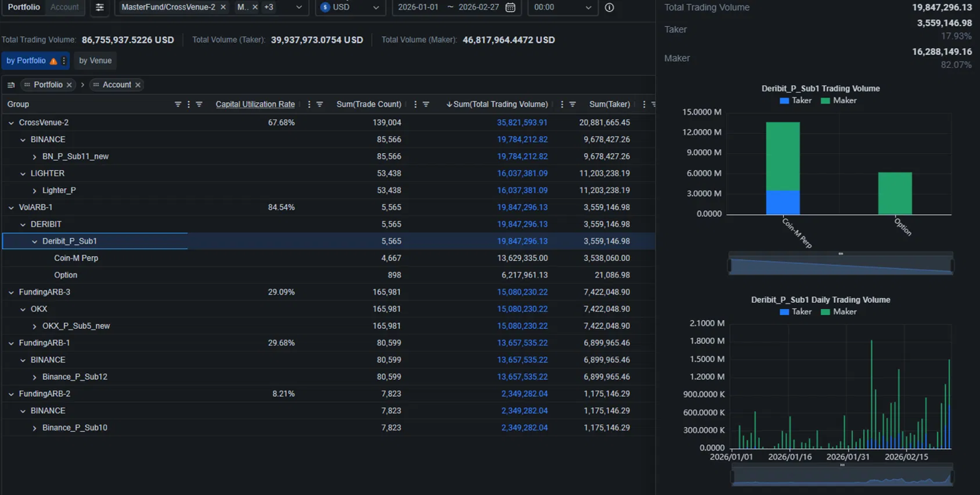
Task: Toggle Maker series in Daily Trading Volume legend
Action: 839,312
